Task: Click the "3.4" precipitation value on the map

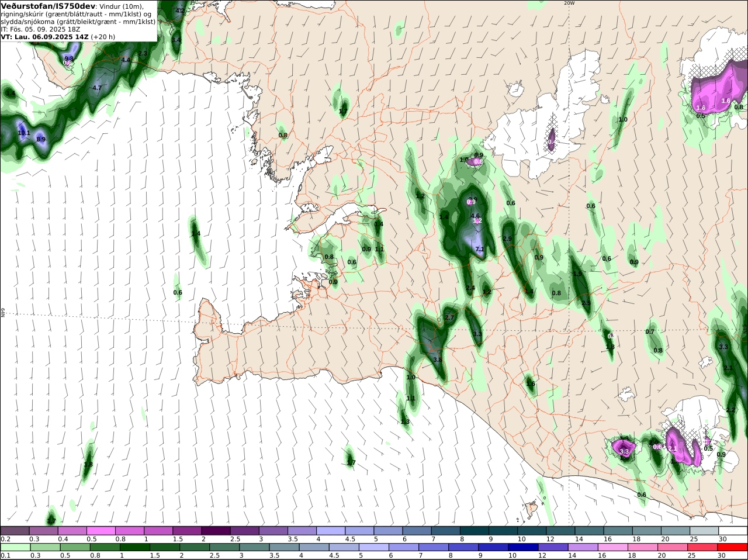Action: click(176, 40)
